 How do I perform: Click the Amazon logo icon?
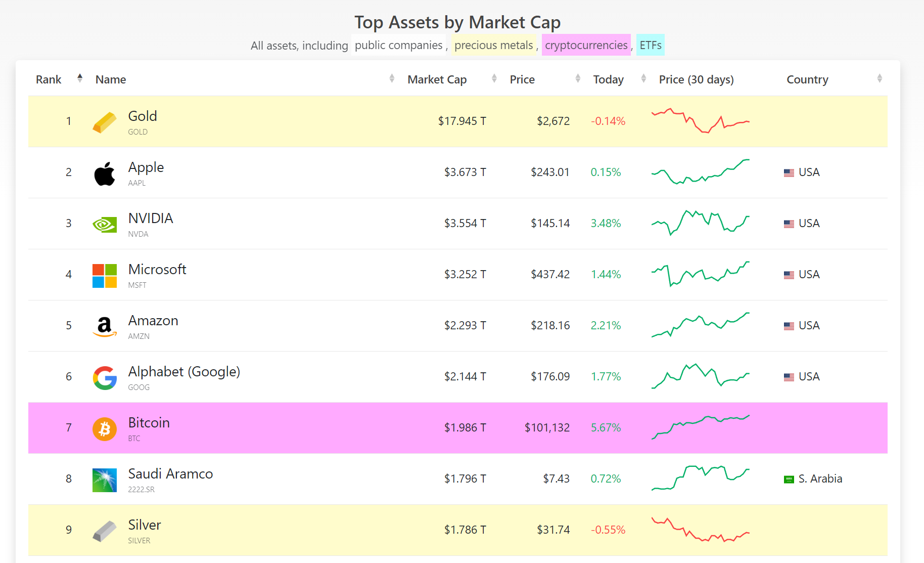(105, 327)
